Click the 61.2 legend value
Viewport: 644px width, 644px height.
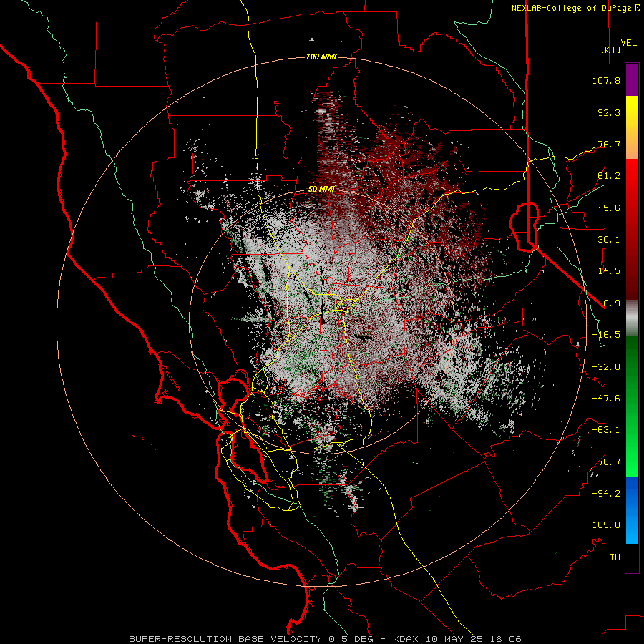pyautogui.click(x=609, y=176)
